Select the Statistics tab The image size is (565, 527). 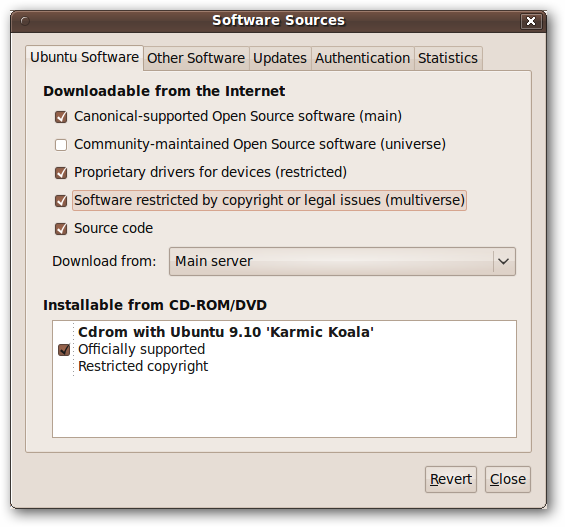tap(448, 58)
